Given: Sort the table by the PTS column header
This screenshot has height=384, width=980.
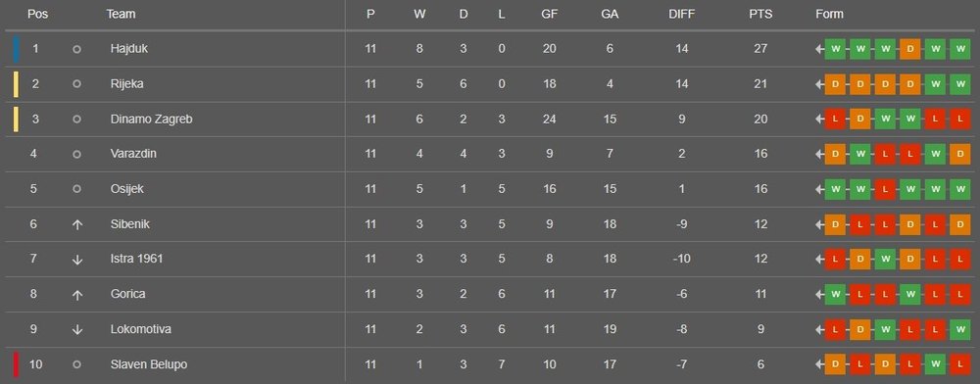Looking at the screenshot, I should (760, 14).
